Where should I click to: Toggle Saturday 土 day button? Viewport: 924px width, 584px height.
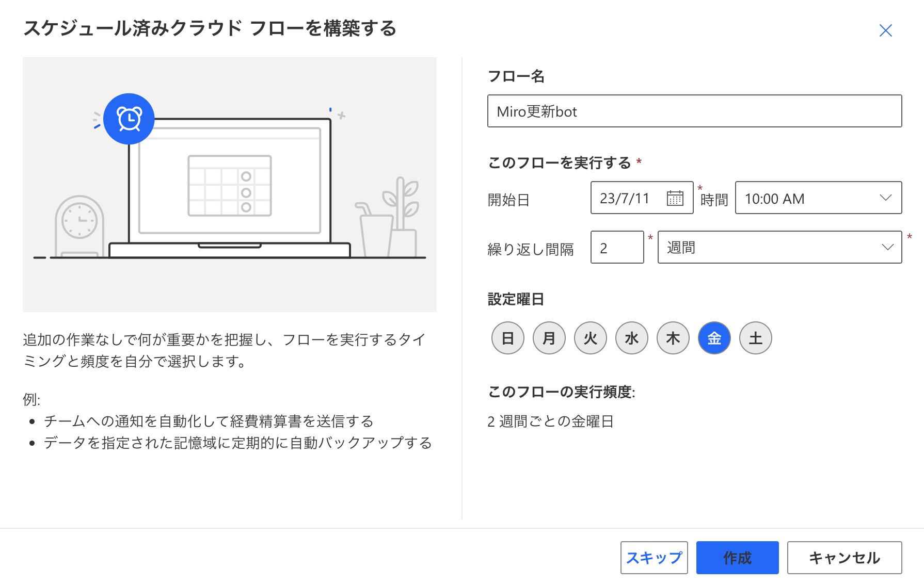[756, 338]
